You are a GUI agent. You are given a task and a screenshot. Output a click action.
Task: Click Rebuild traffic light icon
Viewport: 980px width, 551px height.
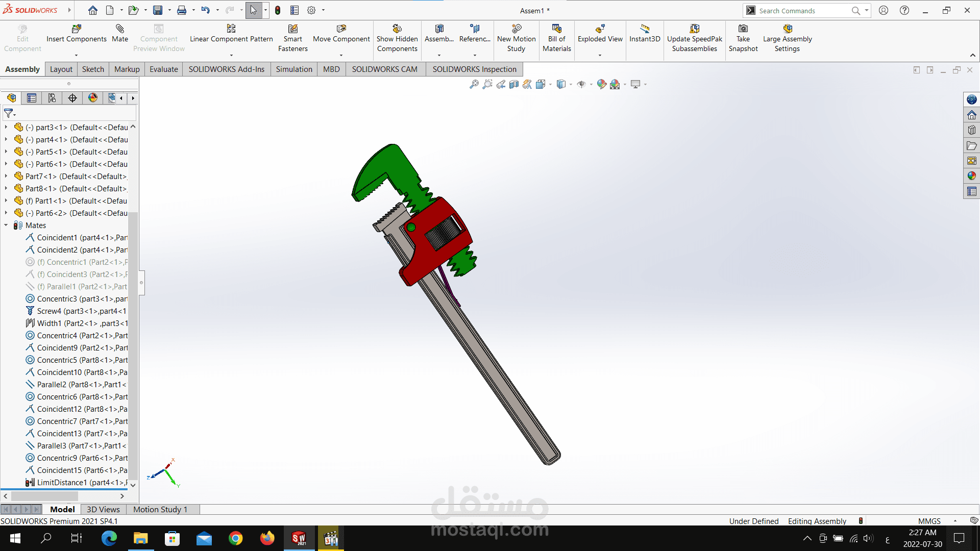click(x=278, y=10)
